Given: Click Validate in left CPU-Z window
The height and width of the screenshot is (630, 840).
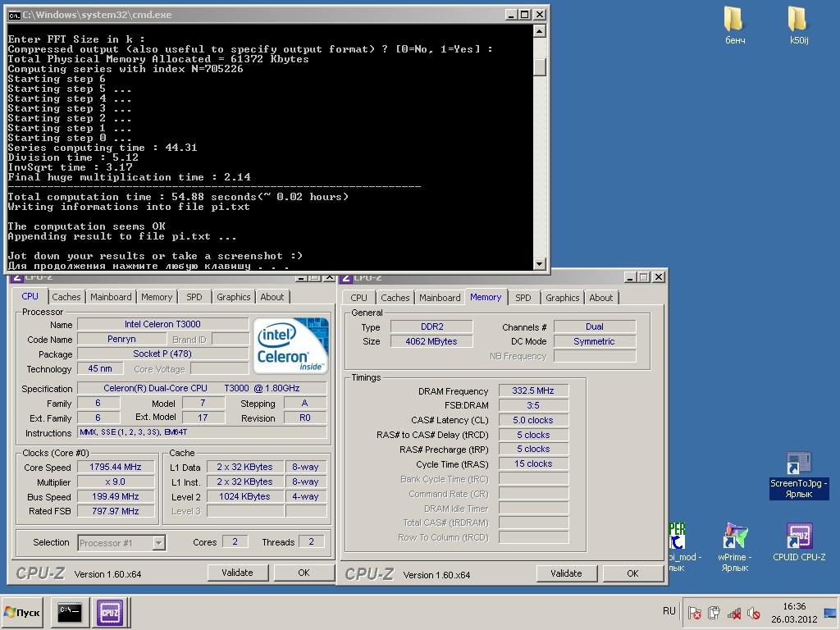Looking at the screenshot, I should pyautogui.click(x=237, y=573).
